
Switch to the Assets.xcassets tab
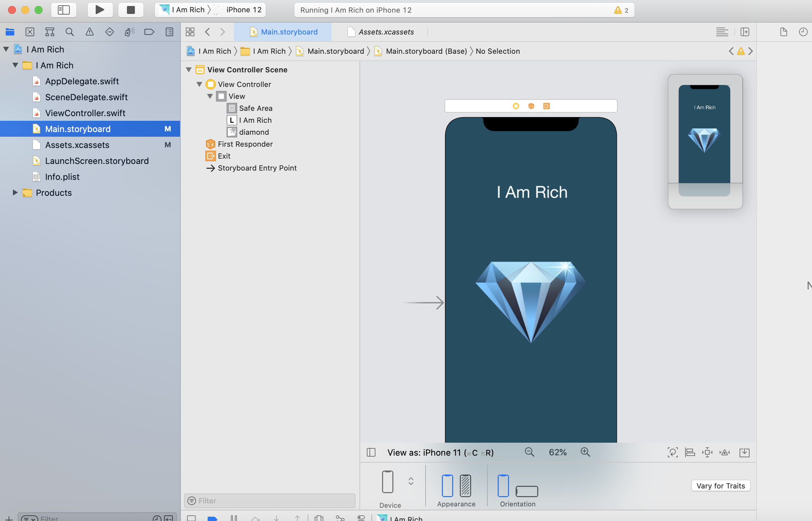386,32
